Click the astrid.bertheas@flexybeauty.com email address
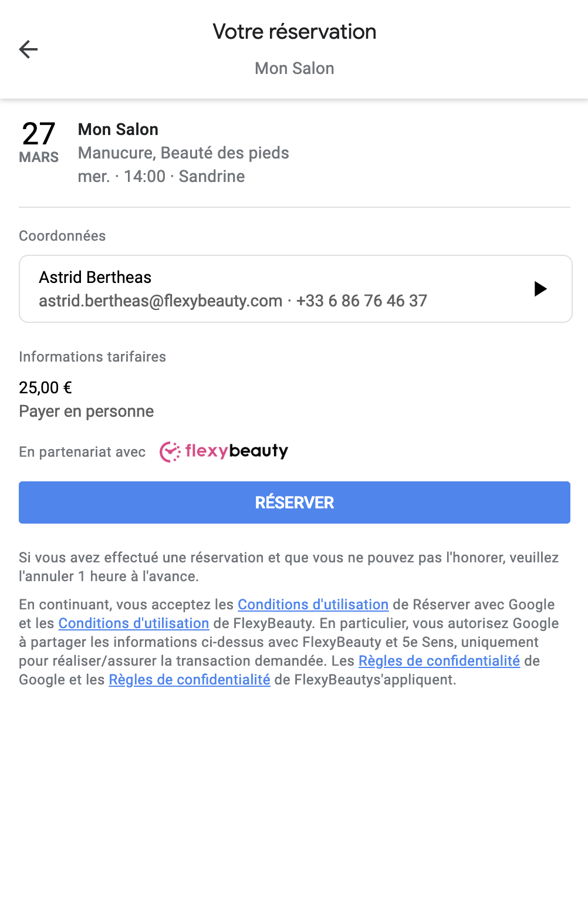The image size is (588, 904). (161, 301)
